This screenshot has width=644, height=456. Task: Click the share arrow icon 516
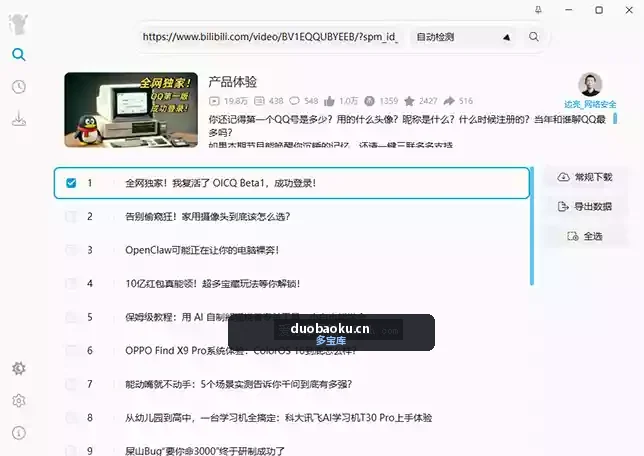tap(449, 101)
